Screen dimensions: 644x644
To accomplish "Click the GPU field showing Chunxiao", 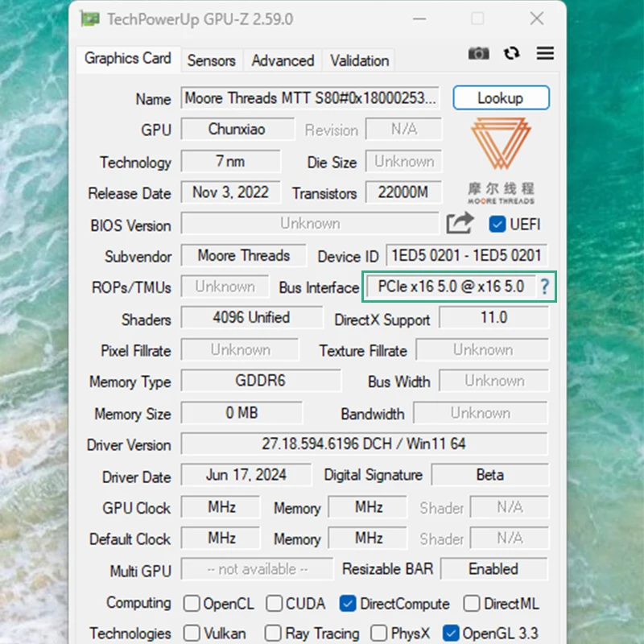I will coord(237,129).
